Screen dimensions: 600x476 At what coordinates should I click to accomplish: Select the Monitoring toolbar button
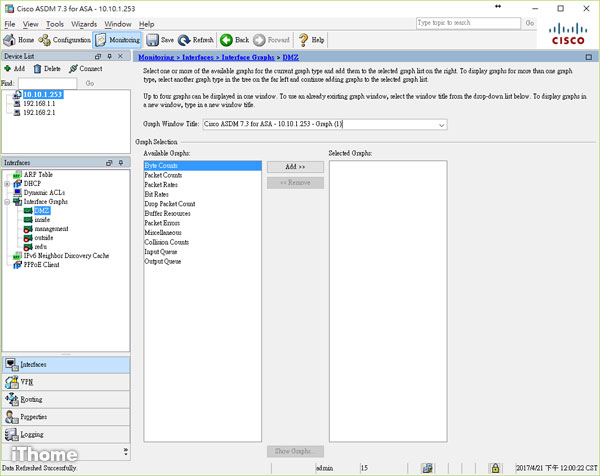pyautogui.click(x=117, y=40)
